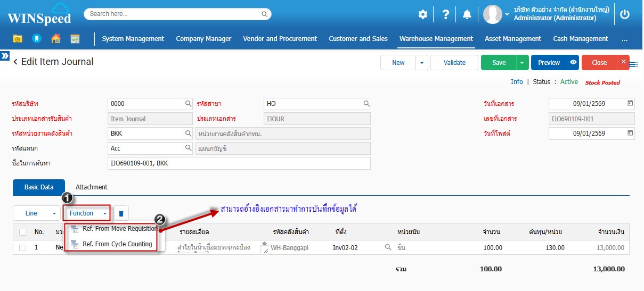Screen dimensions: 644x291
Task: Open calendar picker for วันที่เอกสาร
Action: tap(630, 104)
